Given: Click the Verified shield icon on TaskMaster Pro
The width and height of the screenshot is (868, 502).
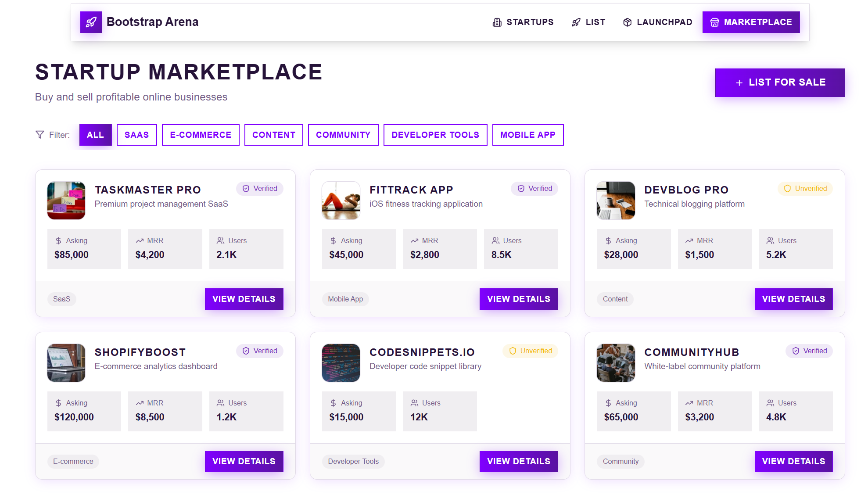Looking at the screenshot, I should (x=245, y=189).
